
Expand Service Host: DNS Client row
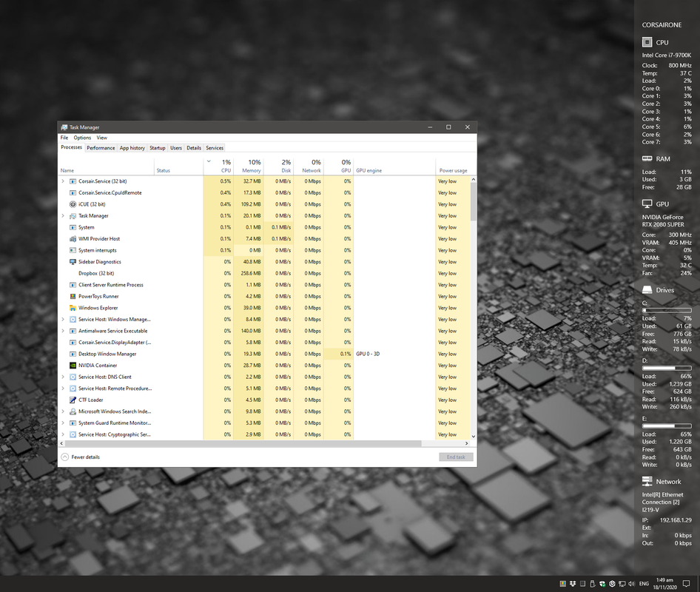pyautogui.click(x=63, y=377)
